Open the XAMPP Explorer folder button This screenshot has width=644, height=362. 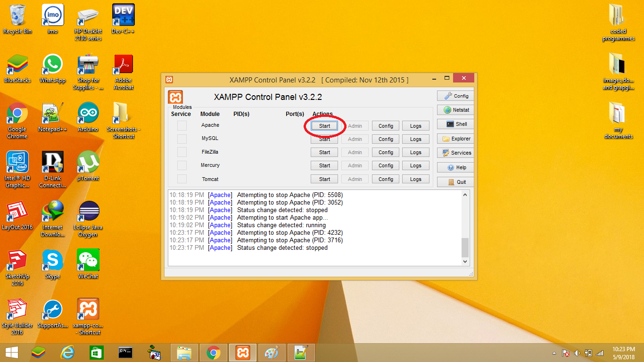click(455, 139)
